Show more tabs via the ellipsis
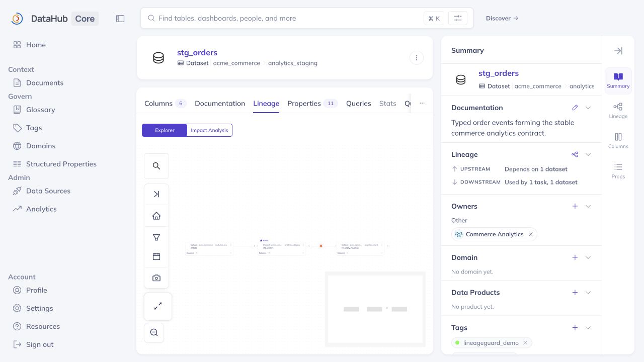 coord(422,103)
